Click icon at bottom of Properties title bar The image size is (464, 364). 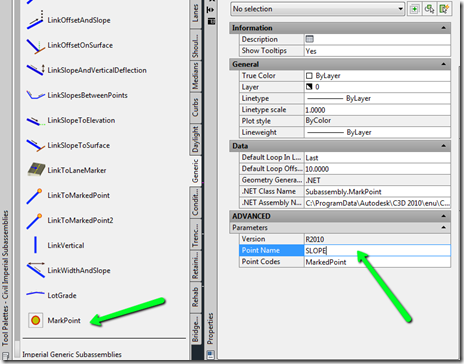(x=211, y=355)
